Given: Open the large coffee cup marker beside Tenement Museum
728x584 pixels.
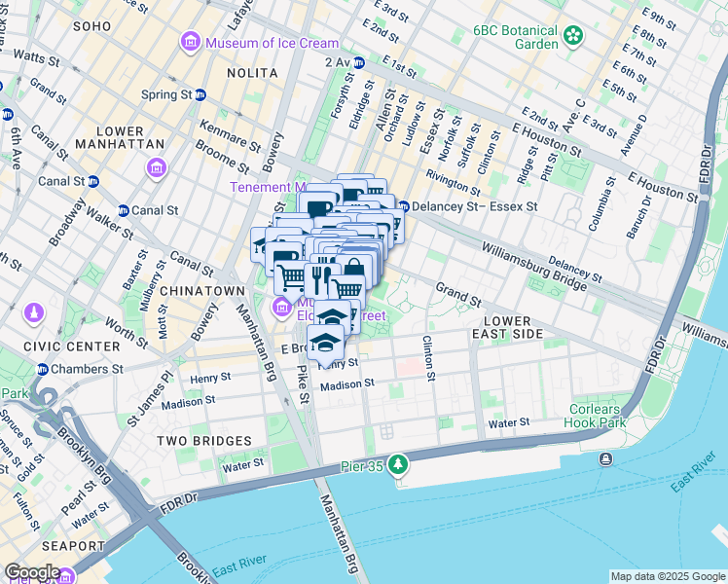Looking at the screenshot, I should pyautogui.click(x=319, y=206).
